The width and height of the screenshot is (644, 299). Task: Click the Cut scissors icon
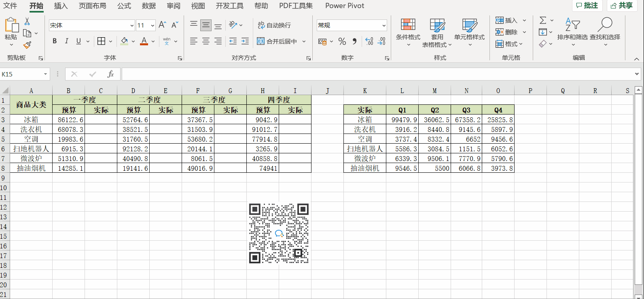pyautogui.click(x=27, y=21)
